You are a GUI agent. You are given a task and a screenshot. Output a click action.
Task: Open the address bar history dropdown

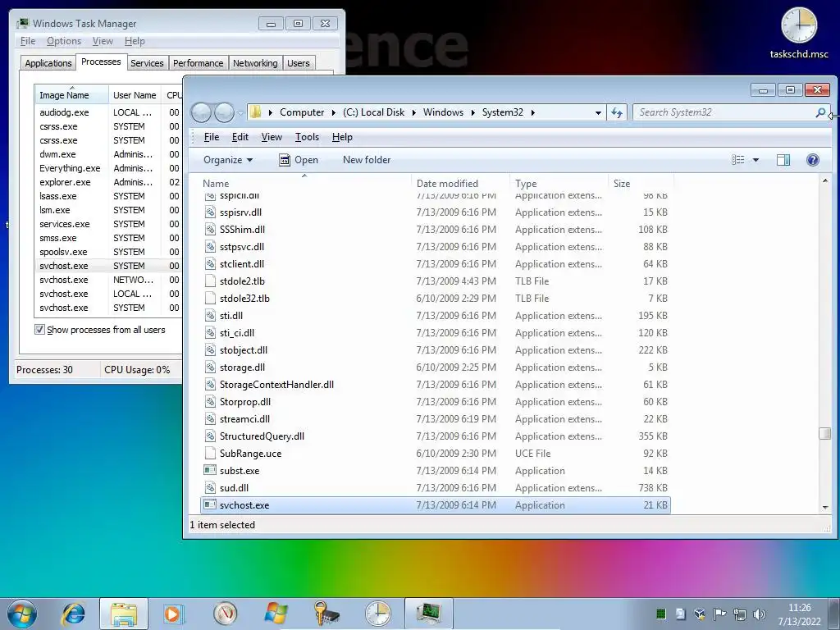tap(598, 112)
